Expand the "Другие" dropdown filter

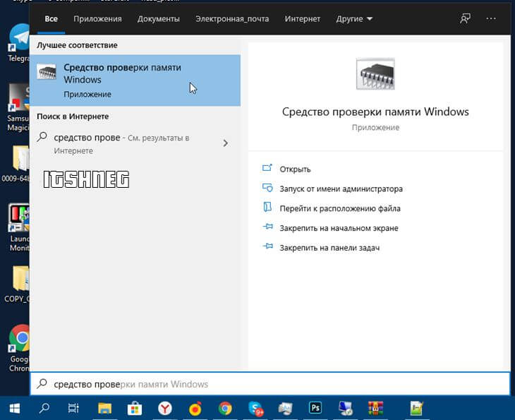pos(354,19)
